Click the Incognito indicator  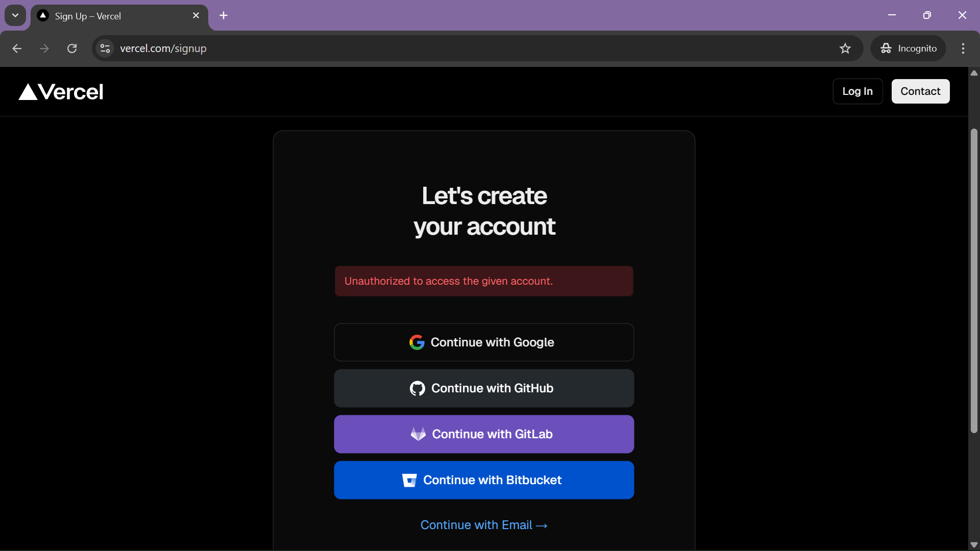point(909,48)
